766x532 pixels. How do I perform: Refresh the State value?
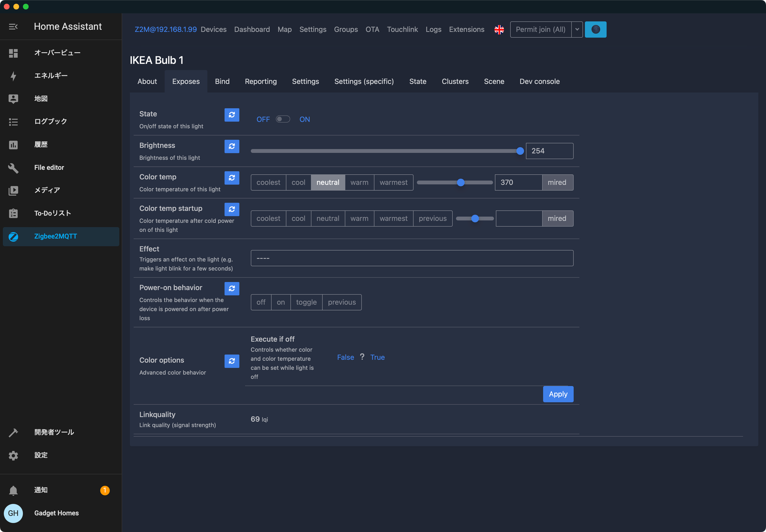pyautogui.click(x=232, y=115)
